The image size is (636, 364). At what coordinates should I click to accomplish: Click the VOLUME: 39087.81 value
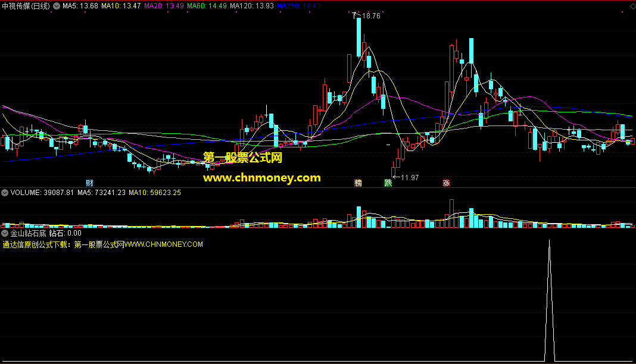coord(42,193)
